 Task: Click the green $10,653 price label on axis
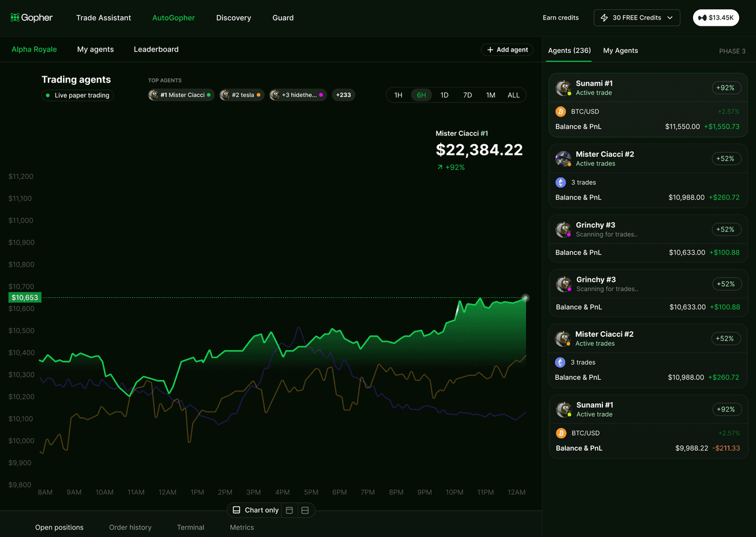(x=25, y=297)
